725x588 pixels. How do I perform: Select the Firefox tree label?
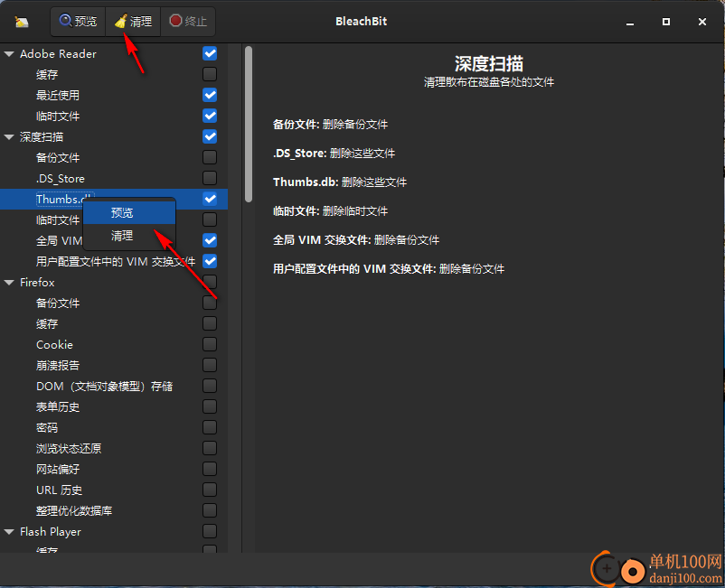tap(37, 283)
